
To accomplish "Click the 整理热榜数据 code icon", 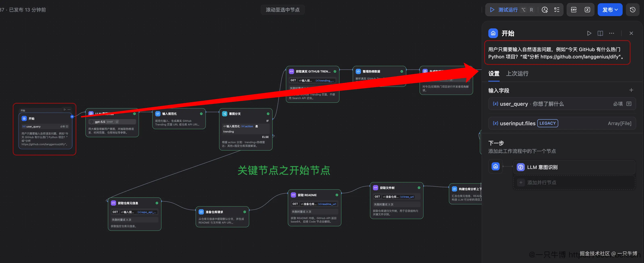I will 358,71.
